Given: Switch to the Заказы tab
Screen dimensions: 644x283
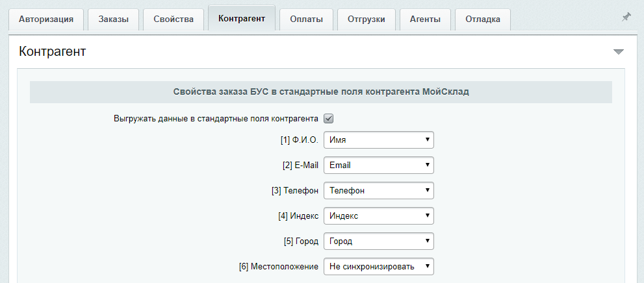Looking at the screenshot, I should click(114, 19).
